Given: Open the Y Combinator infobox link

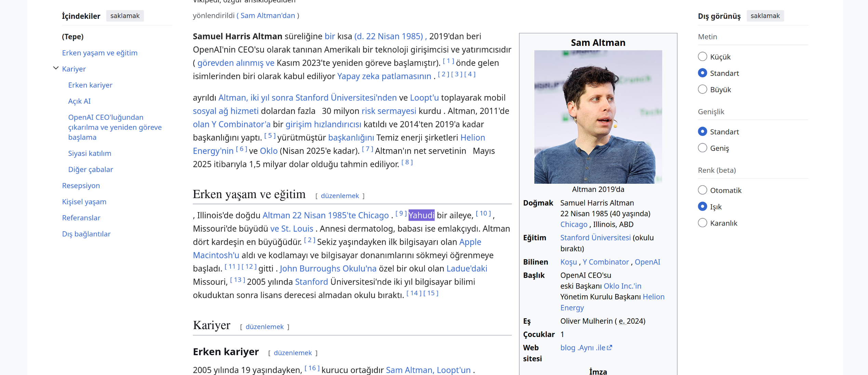Looking at the screenshot, I should pyautogui.click(x=605, y=262).
